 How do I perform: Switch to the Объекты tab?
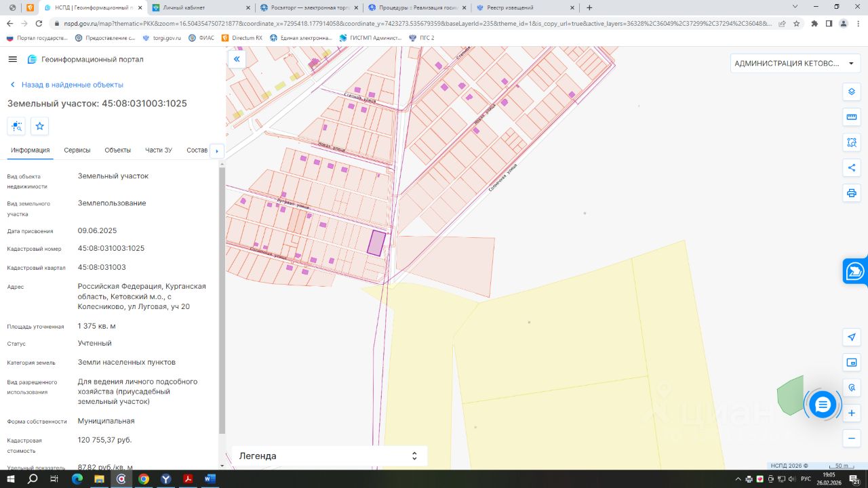[x=117, y=150]
